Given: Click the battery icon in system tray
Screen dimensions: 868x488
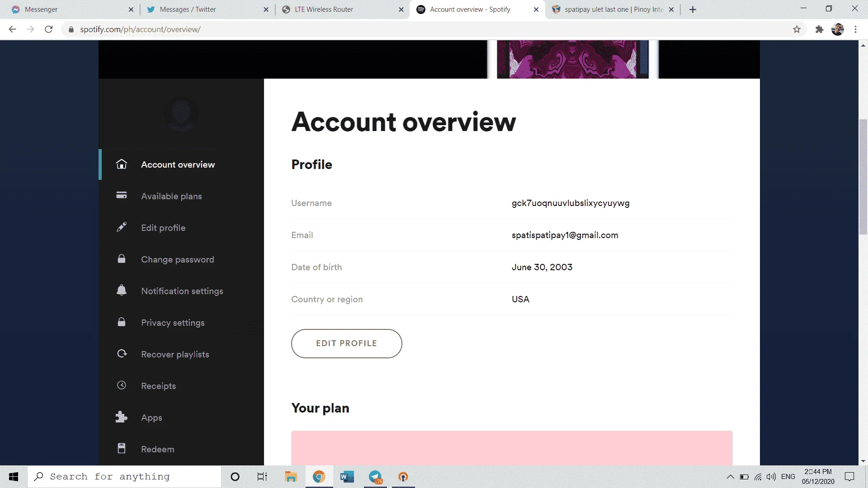Looking at the screenshot, I should click(744, 477).
